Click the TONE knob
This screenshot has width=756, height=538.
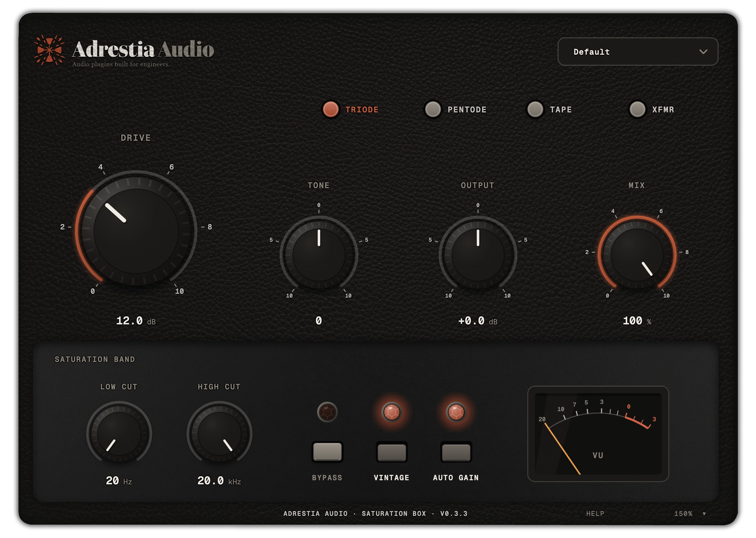(318, 255)
